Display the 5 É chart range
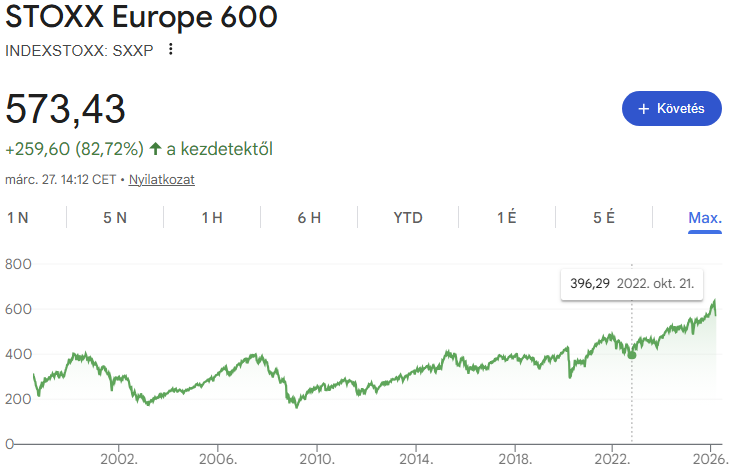This screenshot has height=476, width=731. click(x=604, y=218)
